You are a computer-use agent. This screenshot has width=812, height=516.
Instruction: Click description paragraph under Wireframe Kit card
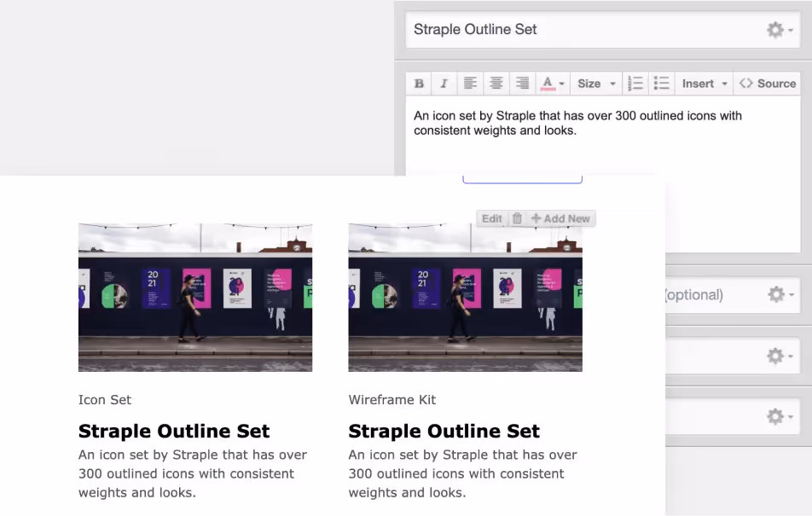point(462,473)
